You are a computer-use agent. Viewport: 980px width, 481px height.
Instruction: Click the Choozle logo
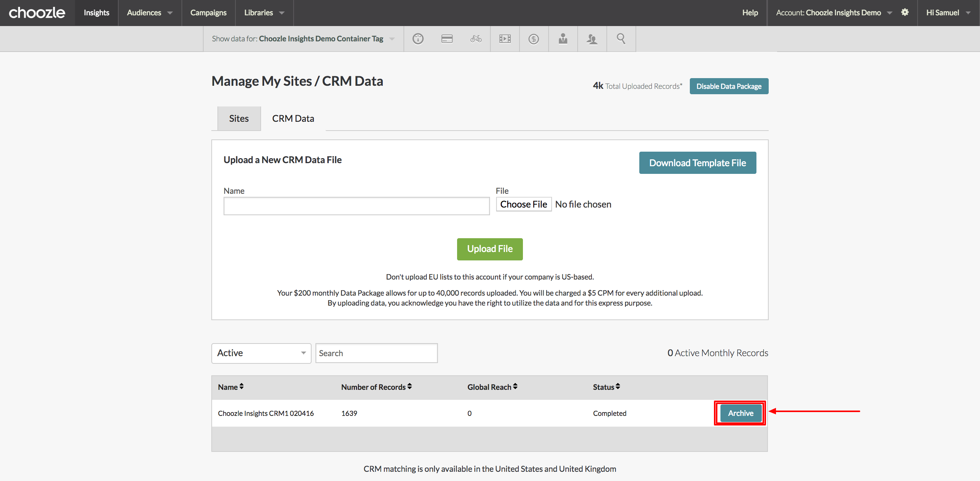click(x=37, y=13)
